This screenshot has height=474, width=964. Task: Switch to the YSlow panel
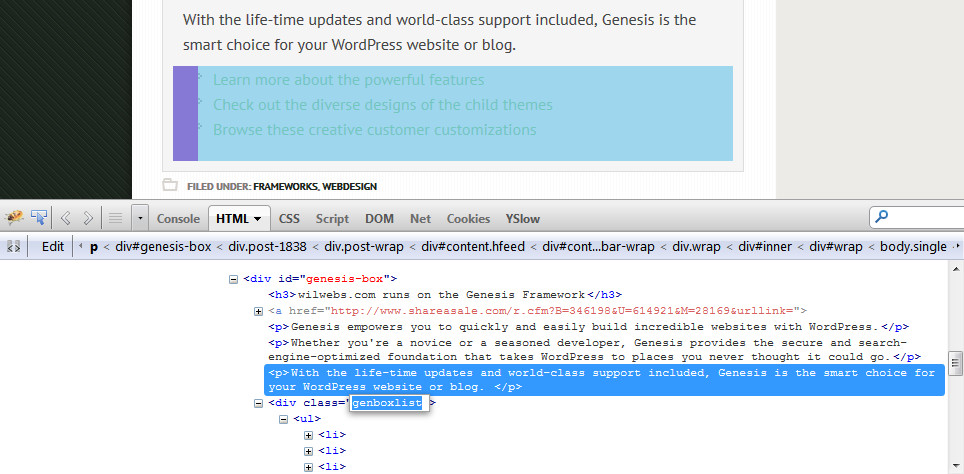tap(523, 219)
